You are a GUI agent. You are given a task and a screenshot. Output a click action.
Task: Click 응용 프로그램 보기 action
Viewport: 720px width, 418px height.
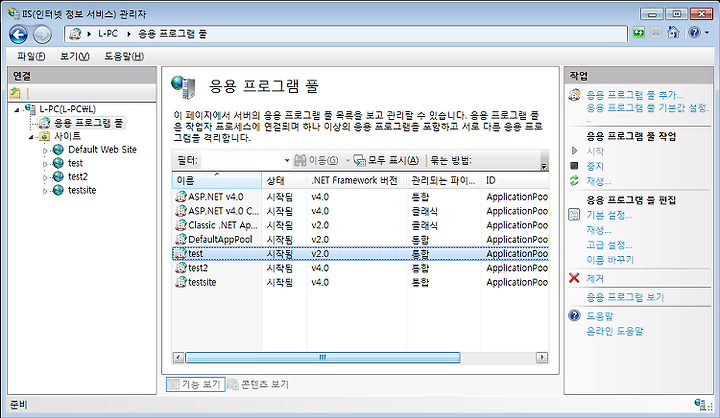click(x=625, y=297)
